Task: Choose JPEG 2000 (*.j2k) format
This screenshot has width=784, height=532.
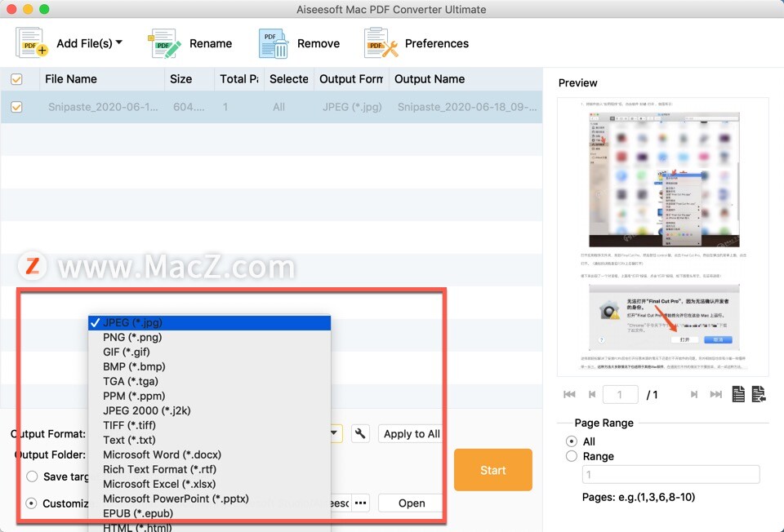Action: tap(210, 410)
